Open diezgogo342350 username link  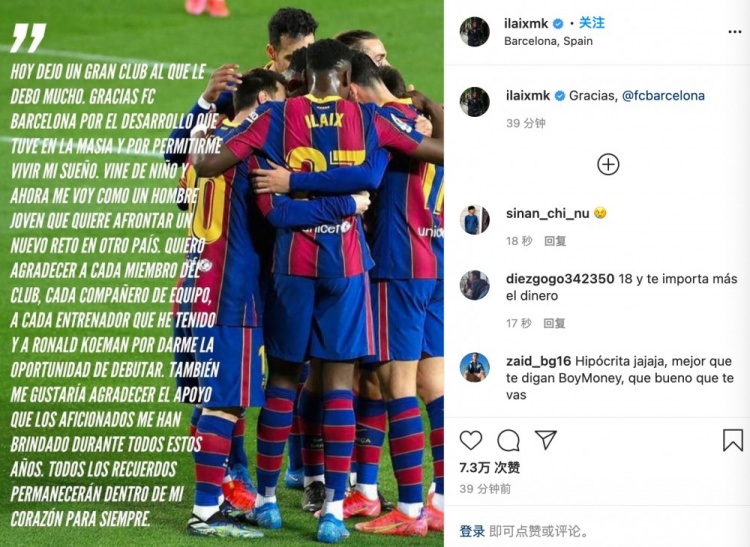(x=560, y=279)
